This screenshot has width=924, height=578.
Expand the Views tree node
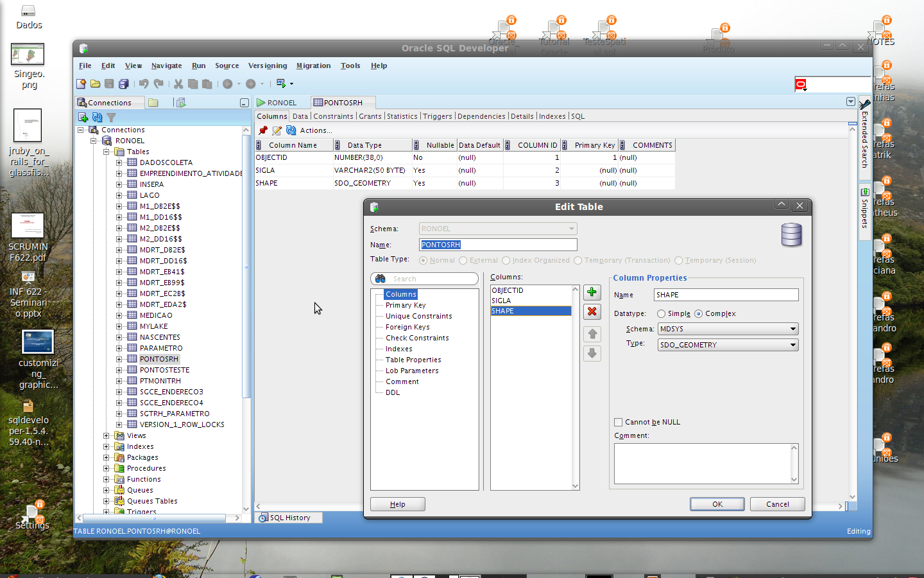(107, 435)
